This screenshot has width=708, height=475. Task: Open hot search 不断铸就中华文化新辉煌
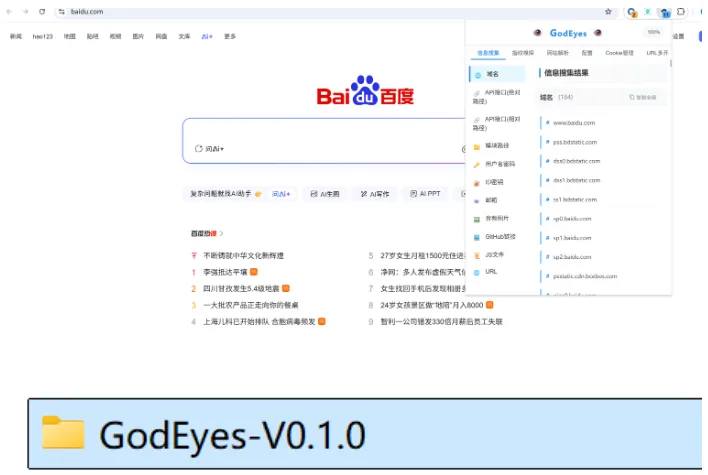click(243, 256)
